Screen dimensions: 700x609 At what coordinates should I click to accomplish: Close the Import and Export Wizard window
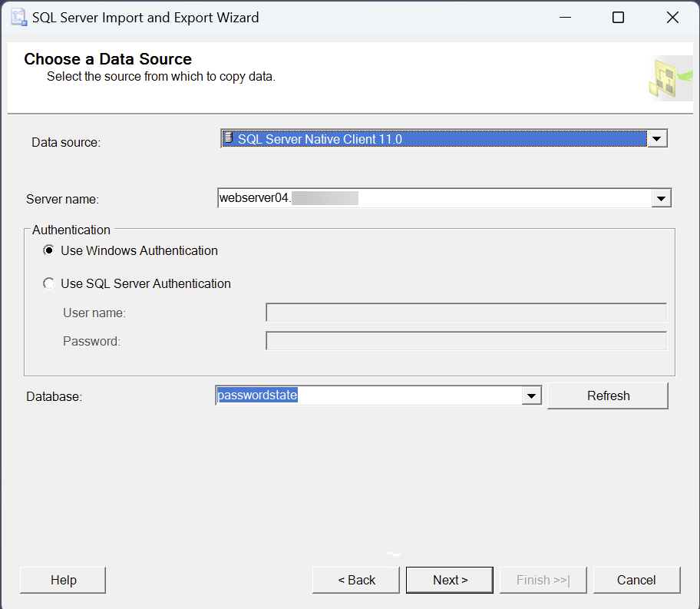pyautogui.click(x=672, y=18)
